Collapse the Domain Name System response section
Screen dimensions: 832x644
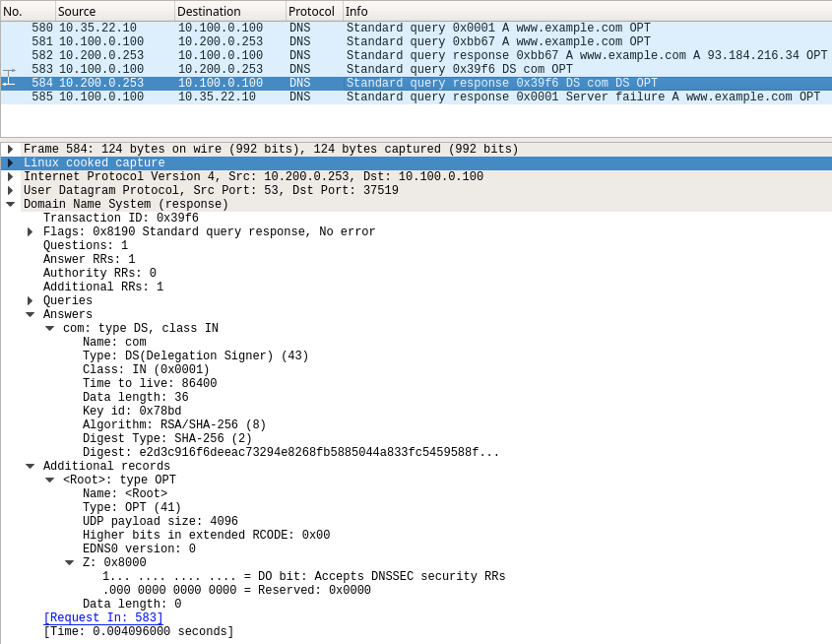click(x=10, y=205)
